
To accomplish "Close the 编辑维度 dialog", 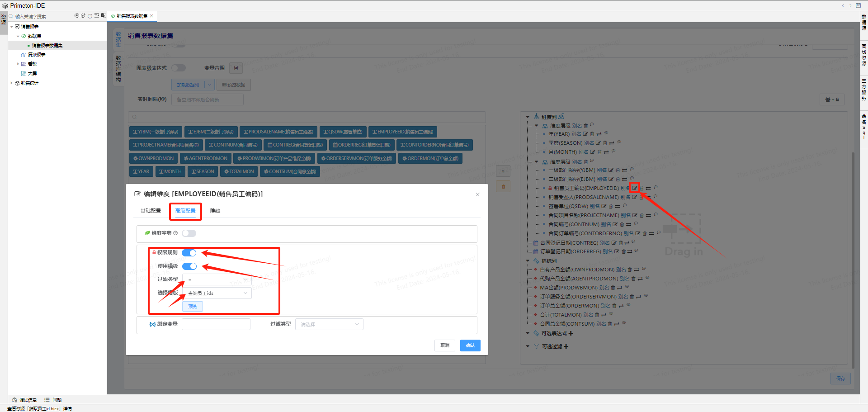I will click(x=477, y=194).
